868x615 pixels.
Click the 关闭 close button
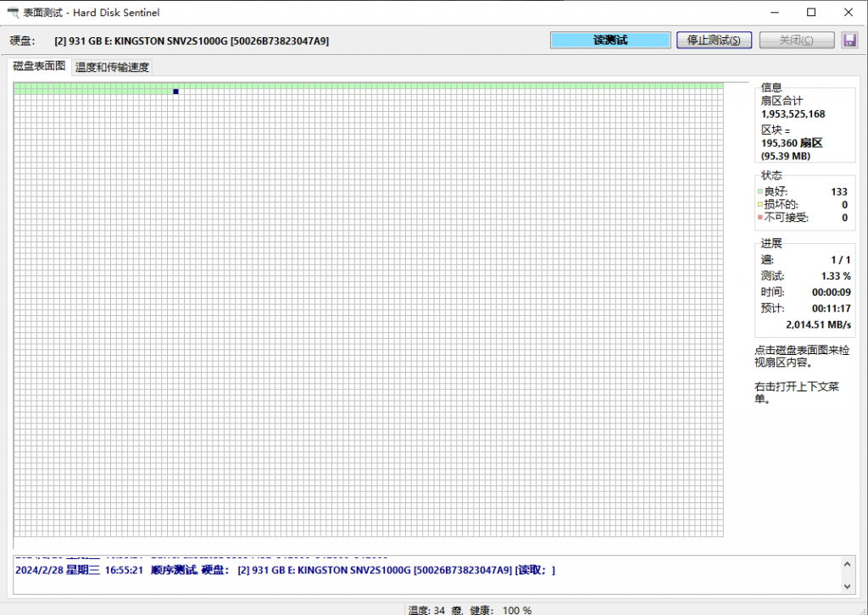coord(796,40)
